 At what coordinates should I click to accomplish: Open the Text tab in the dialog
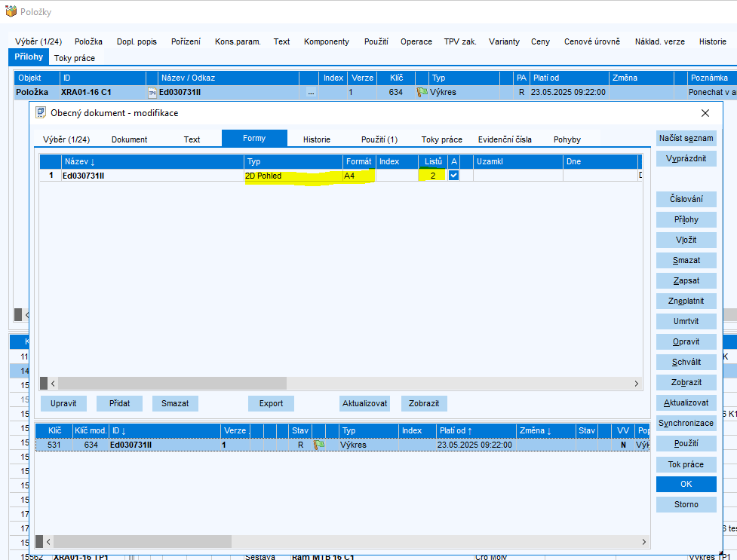tap(192, 139)
